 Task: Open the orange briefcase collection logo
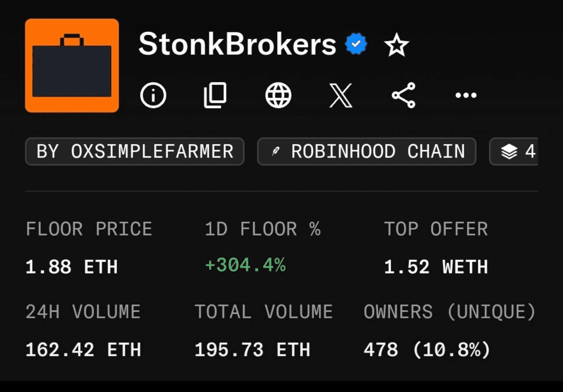pos(72,65)
